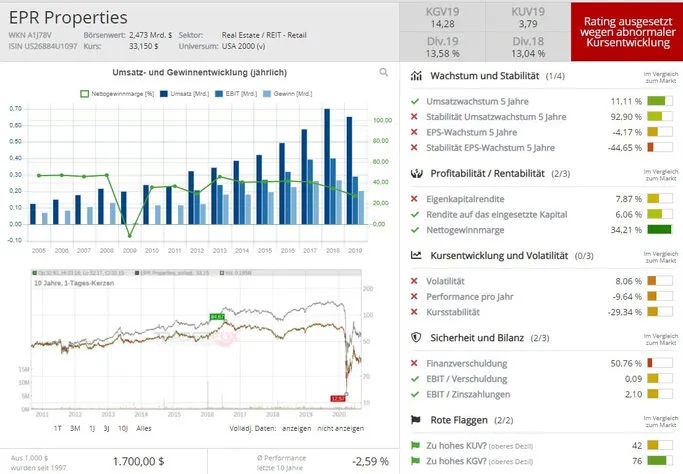Select the Alles chart timeframe

(x=144, y=429)
